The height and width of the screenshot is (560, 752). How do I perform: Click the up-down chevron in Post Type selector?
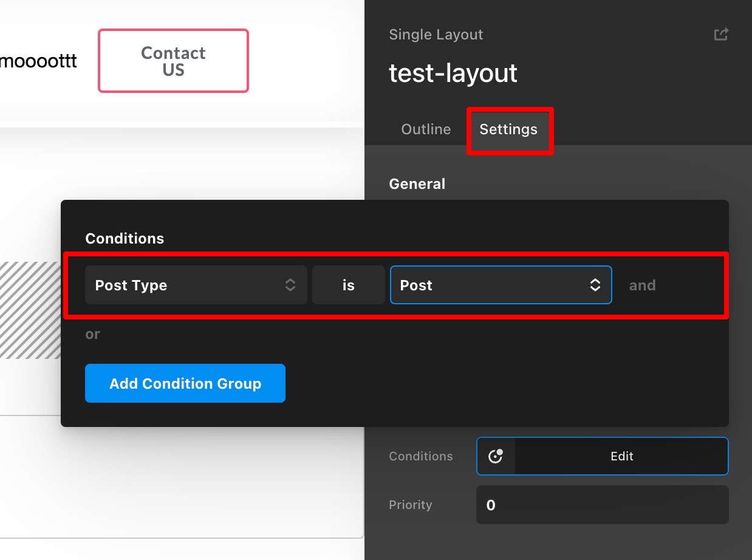click(290, 285)
